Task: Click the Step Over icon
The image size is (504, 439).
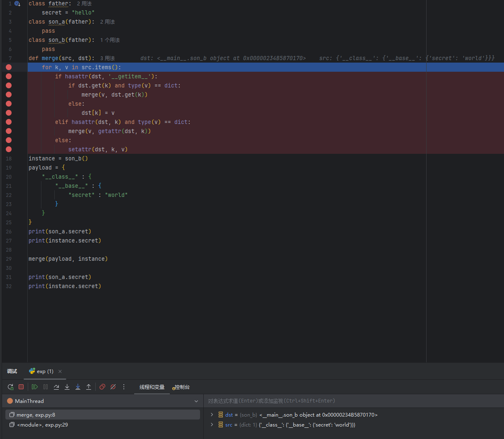Action: (56, 387)
